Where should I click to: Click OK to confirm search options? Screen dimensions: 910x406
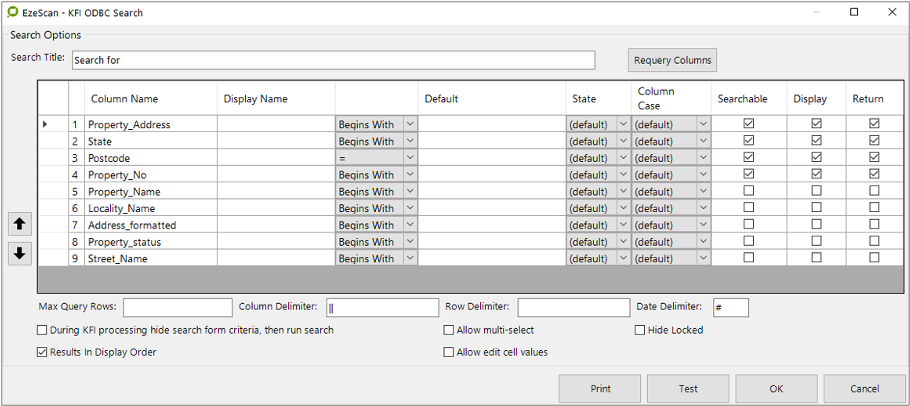tap(776, 388)
